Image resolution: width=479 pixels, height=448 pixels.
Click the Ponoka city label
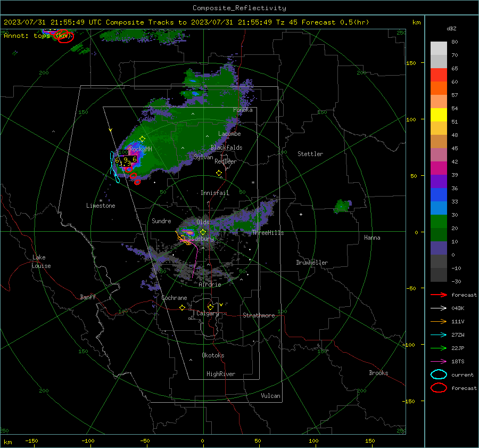click(243, 110)
